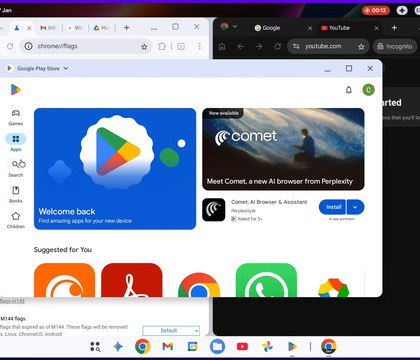
Task: Expand the Install button dropdown arrow
Action: click(355, 207)
